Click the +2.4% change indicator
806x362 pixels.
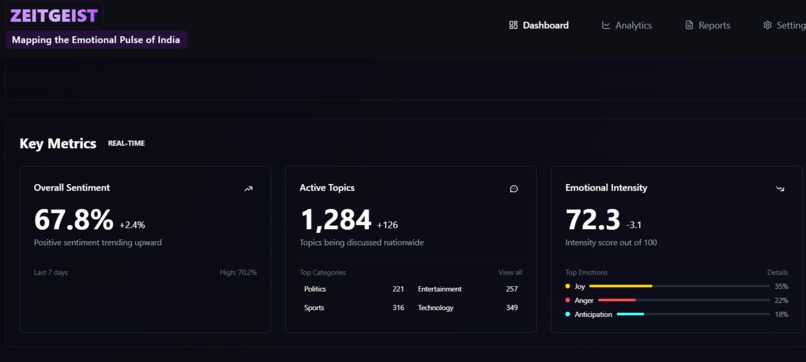[132, 225]
